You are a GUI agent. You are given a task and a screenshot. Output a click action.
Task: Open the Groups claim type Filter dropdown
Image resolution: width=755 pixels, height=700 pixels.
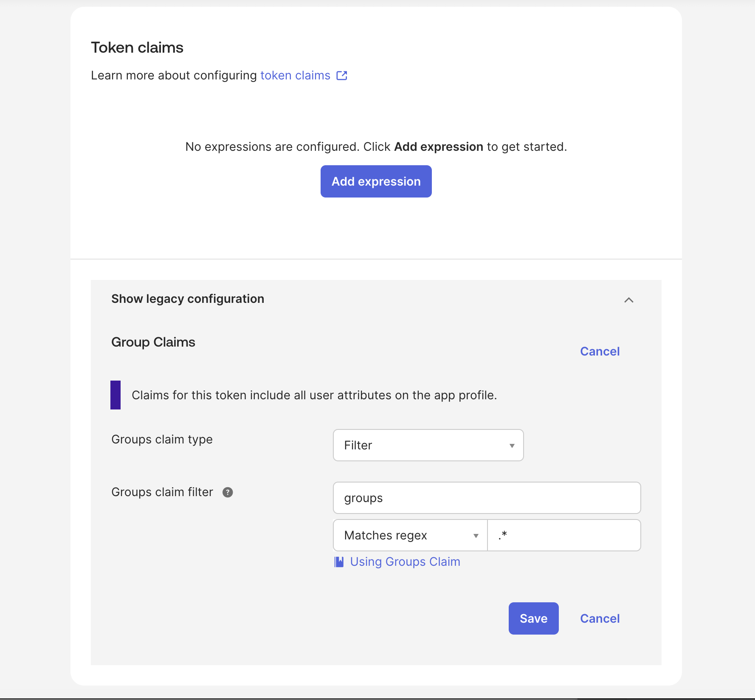(428, 445)
